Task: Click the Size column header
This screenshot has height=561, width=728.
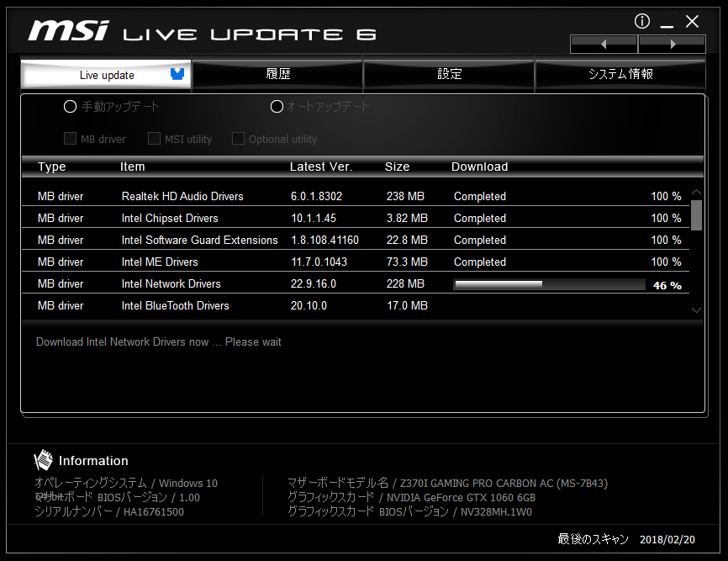Action: click(397, 167)
